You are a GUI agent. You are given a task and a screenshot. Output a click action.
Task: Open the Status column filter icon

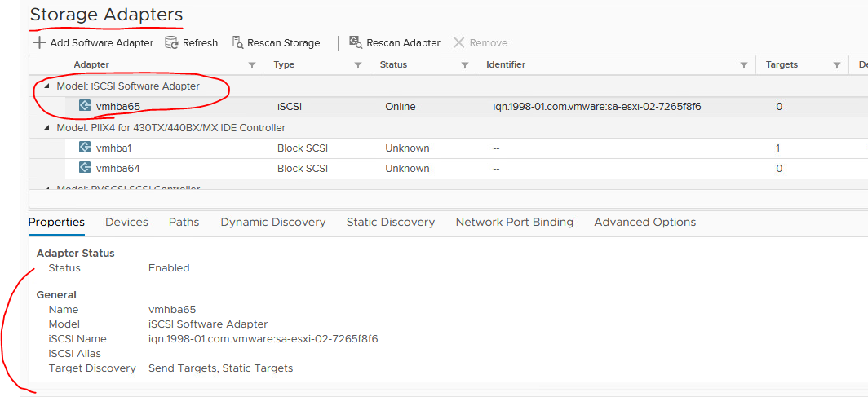(465, 65)
